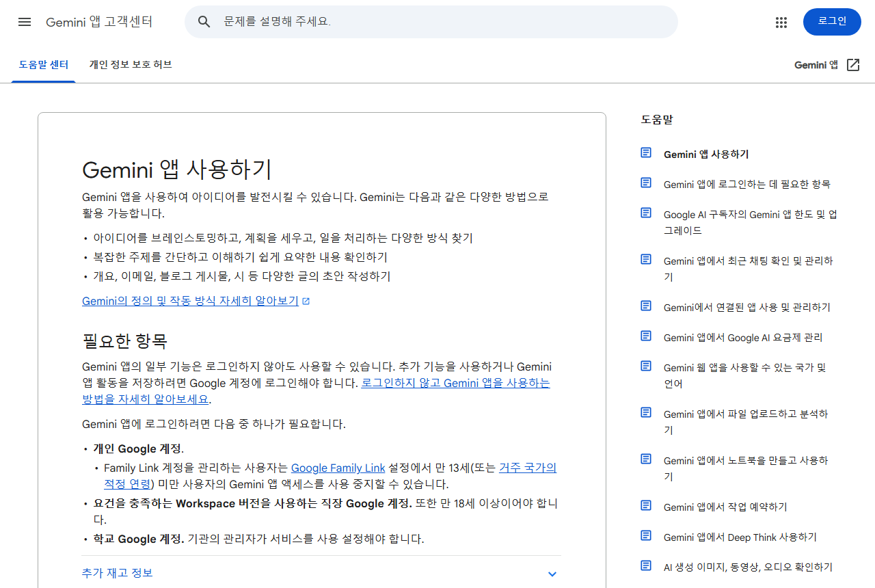The image size is (875, 588).
Task: Expand the 추가 재고 정보 section chevron
Action: [x=552, y=574]
